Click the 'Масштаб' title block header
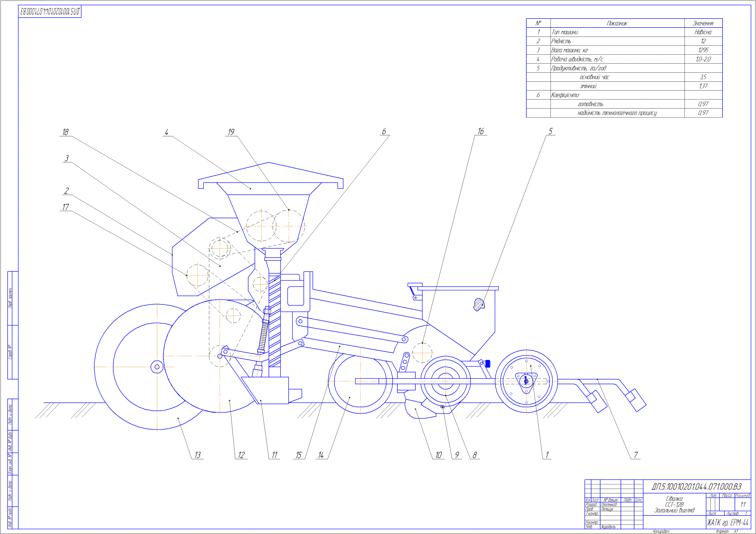 [742, 496]
